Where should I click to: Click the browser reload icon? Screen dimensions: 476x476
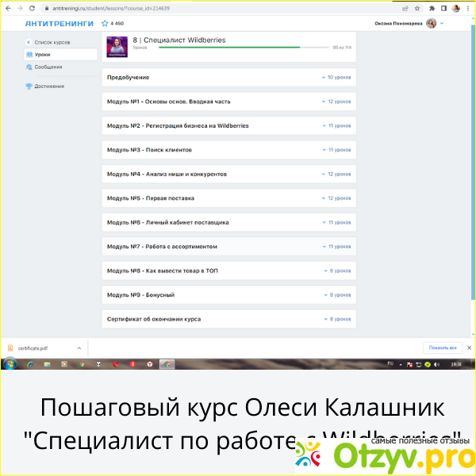click(x=28, y=7)
